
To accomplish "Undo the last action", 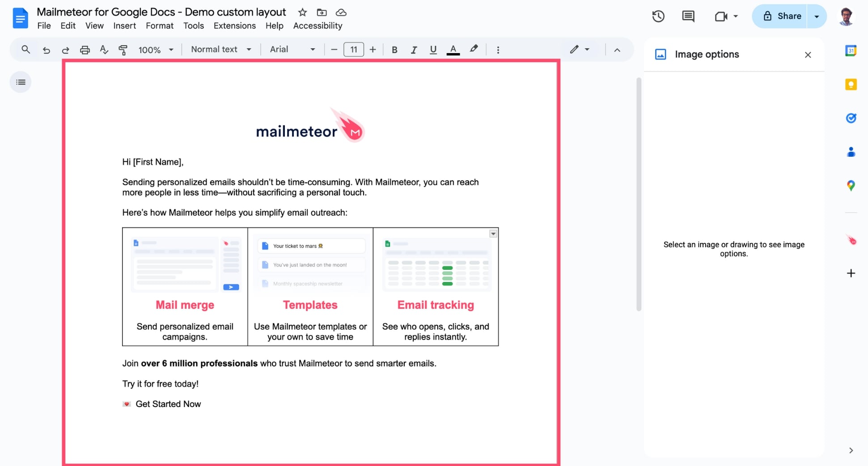I will 46,50.
